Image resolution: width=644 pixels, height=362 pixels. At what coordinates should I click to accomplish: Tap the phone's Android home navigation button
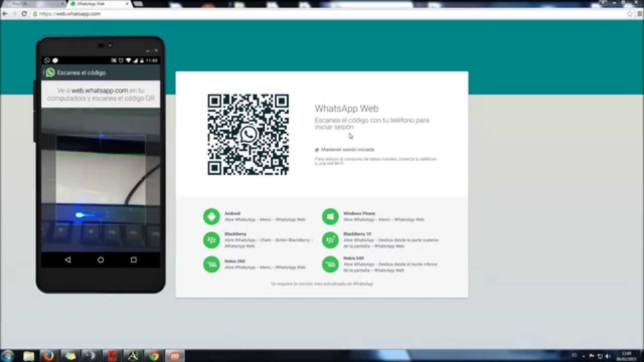click(x=101, y=260)
